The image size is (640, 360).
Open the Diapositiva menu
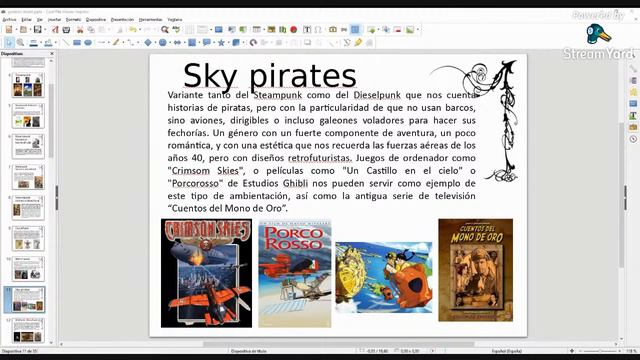[96, 20]
